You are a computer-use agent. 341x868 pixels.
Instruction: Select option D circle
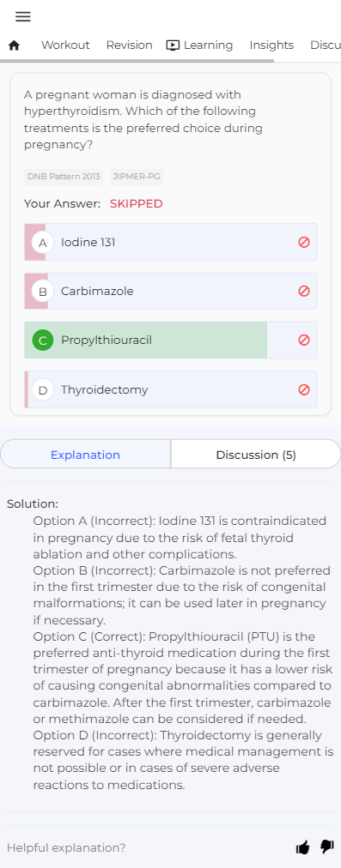point(43,389)
